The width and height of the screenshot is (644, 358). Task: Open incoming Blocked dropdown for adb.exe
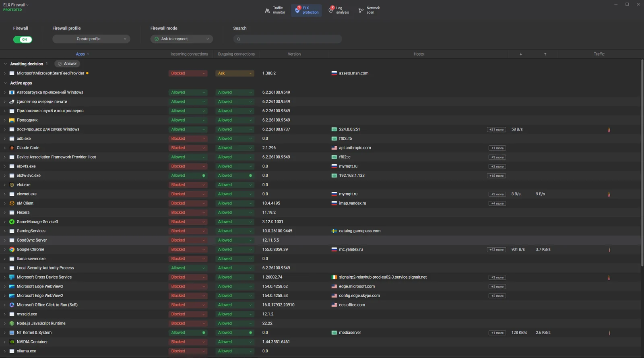point(188,139)
